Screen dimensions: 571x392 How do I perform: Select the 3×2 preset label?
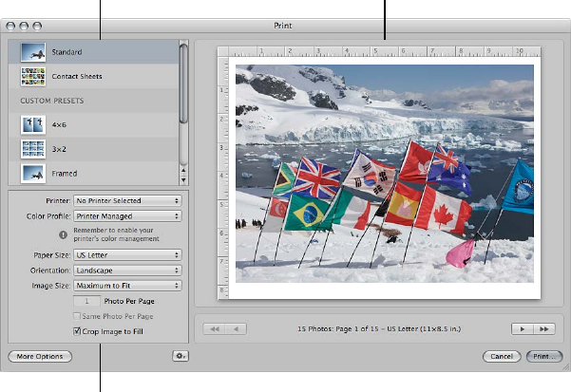click(x=59, y=149)
